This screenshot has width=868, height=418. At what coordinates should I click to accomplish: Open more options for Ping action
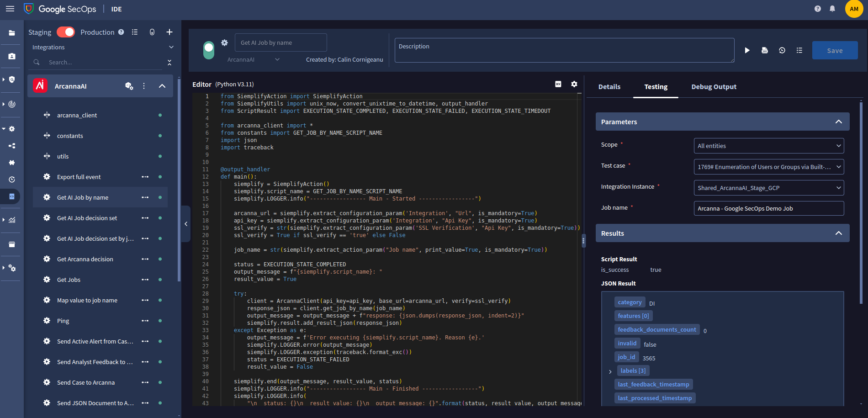(145, 321)
